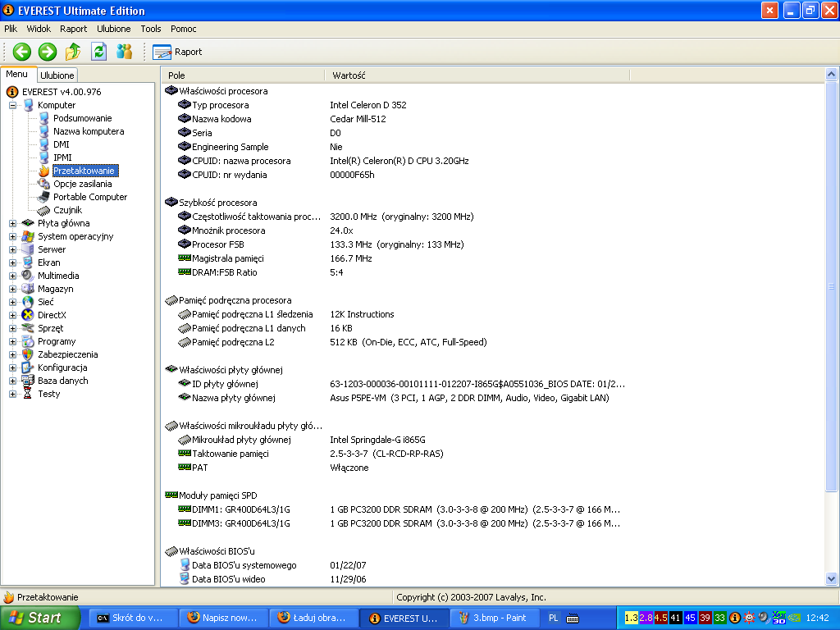Open the Raport menu in menu bar
This screenshot has width=840, height=630.
73,29
